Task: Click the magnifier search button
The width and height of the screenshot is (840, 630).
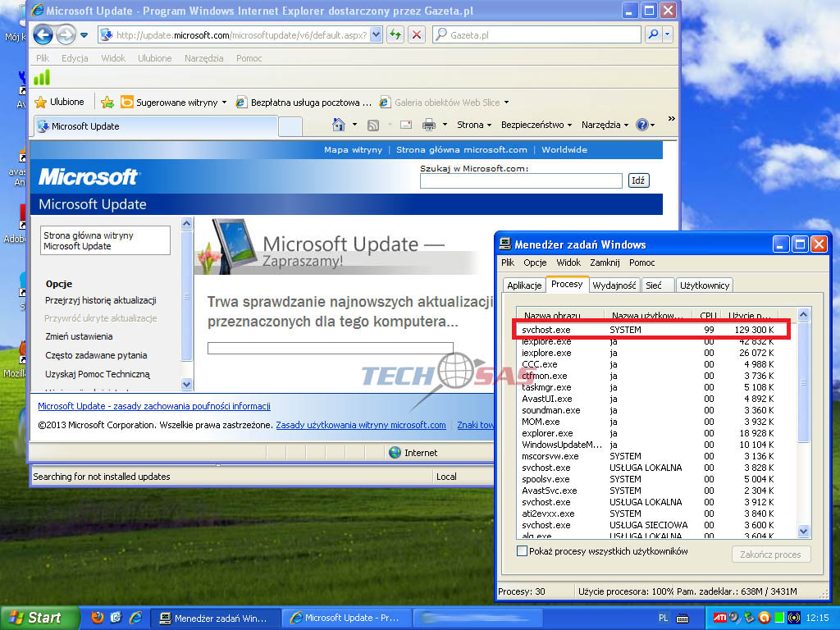Action: coord(653,34)
